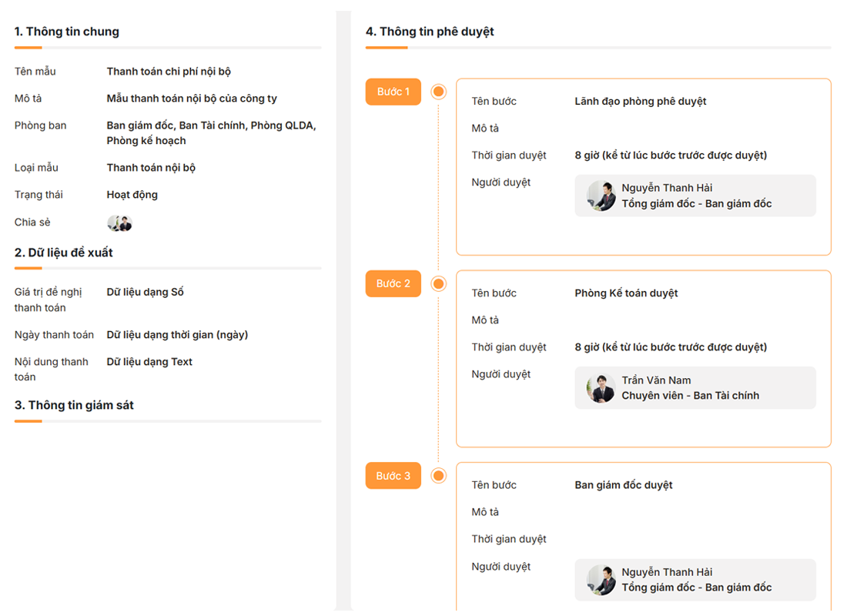The height and width of the screenshot is (616, 847).
Task: Click the Bước 1 step badge
Action: click(393, 92)
